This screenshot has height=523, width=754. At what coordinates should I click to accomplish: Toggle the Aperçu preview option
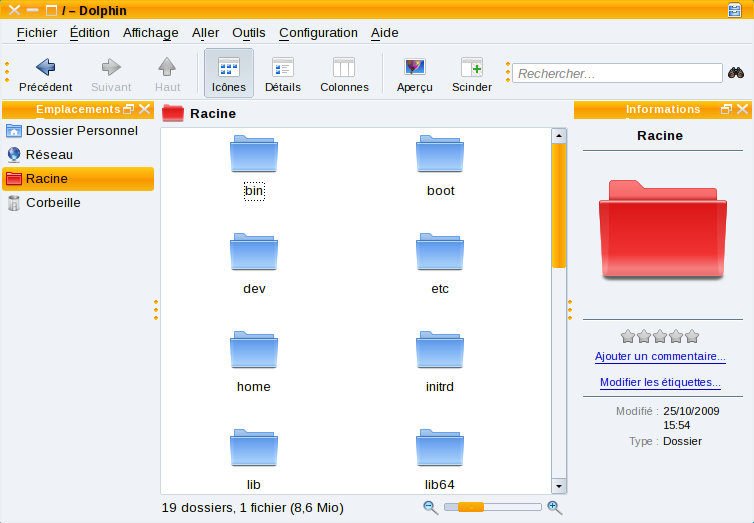(415, 75)
